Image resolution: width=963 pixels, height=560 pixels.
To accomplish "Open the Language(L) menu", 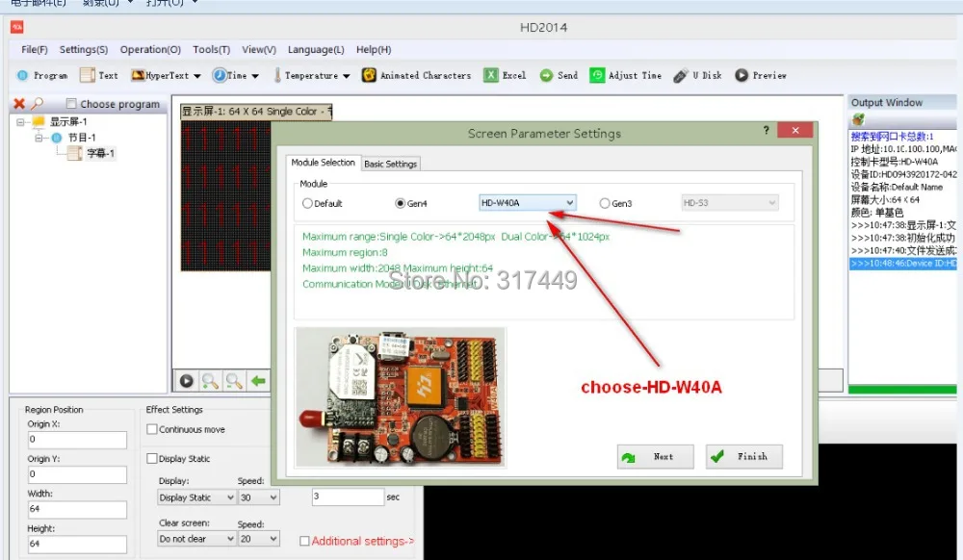I will coord(316,50).
